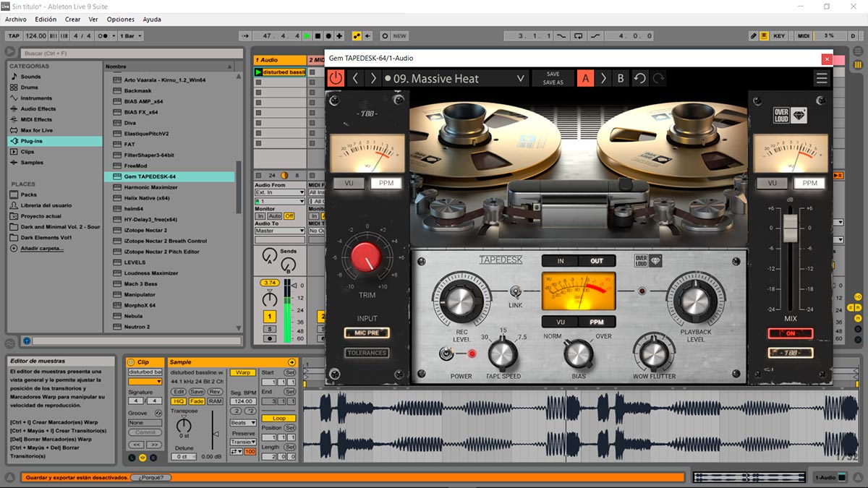The height and width of the screenshot is (488, 868).
Task: Open the Ver menu
Action: [x=93, y=20]
